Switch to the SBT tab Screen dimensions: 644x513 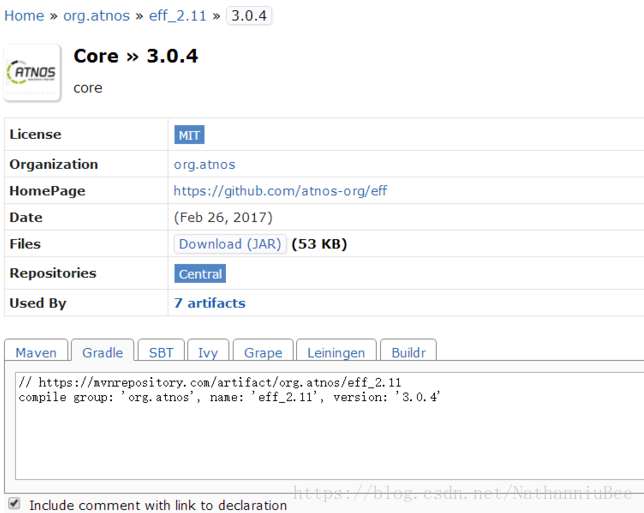pyautogui.click(x=161, y=350)
